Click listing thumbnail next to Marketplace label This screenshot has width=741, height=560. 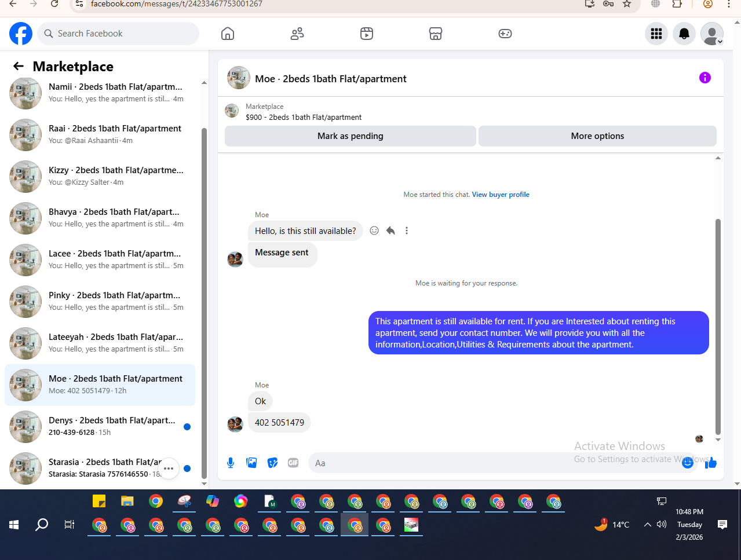click(x=232, y=111)
